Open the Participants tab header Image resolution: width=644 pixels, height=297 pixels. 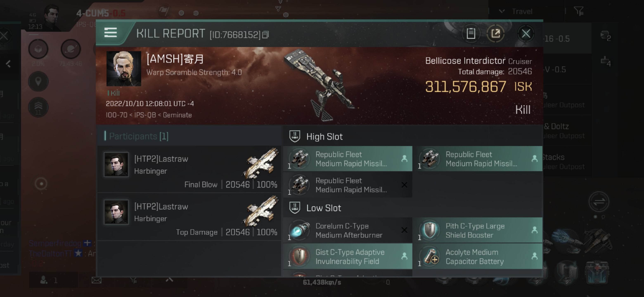coord(139,136)
